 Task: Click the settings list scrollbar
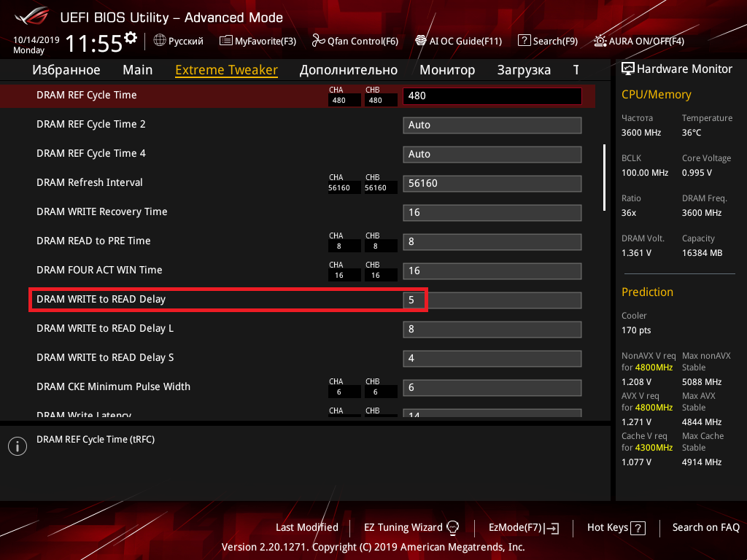pyautogui.click(x=605, y=178)
